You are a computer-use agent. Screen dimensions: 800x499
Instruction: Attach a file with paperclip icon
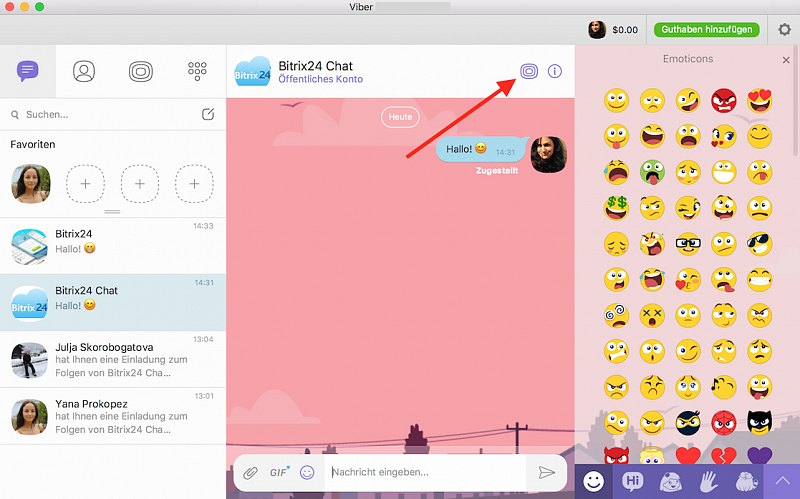point(250,472)
